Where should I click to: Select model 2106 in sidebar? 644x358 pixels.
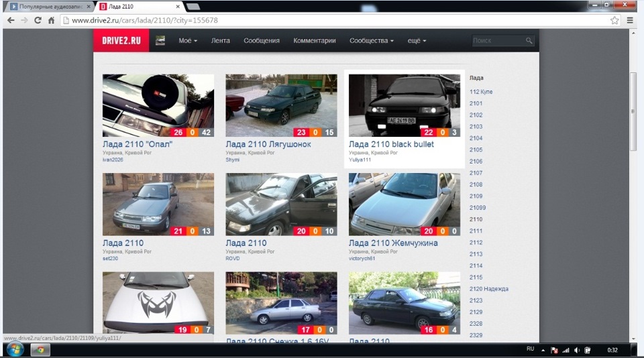tap(476, 161)
